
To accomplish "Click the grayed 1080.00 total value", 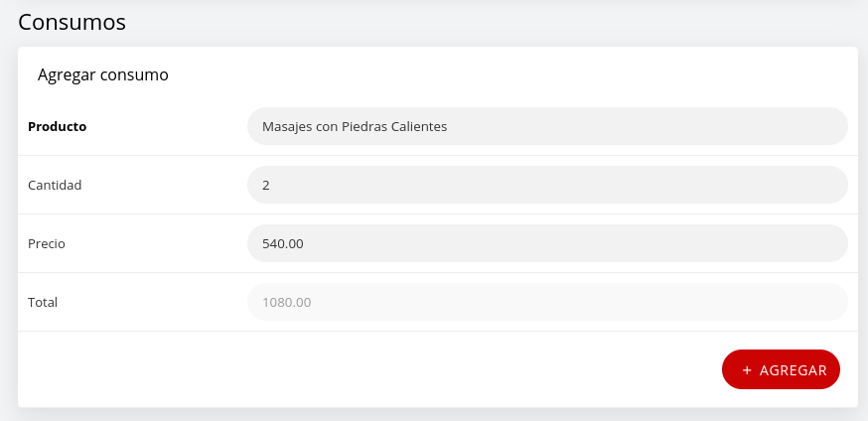I will (x=286, y=302).
